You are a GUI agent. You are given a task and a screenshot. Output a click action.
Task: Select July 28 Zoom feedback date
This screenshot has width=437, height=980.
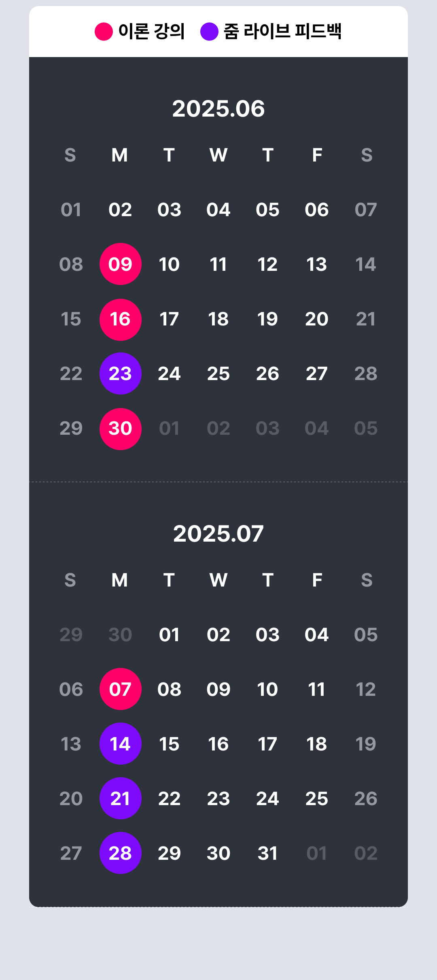click(120, 853)
